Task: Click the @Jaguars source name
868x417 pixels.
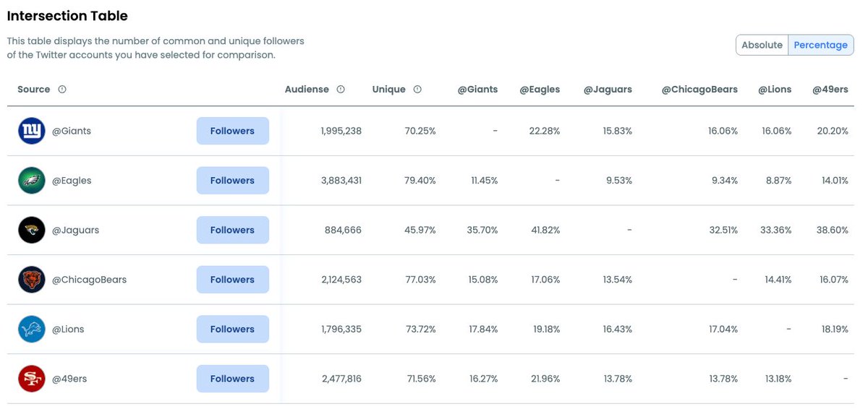Action: (x=75, y=230)
